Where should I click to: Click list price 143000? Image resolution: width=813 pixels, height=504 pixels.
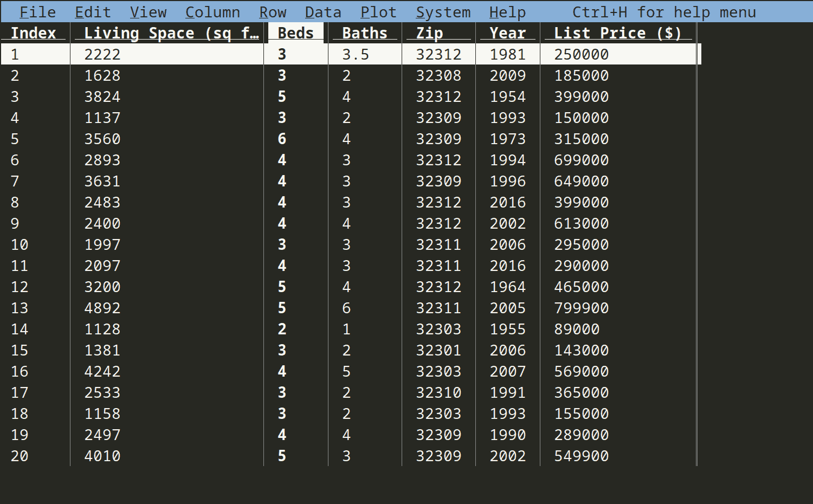click(582, 350)
